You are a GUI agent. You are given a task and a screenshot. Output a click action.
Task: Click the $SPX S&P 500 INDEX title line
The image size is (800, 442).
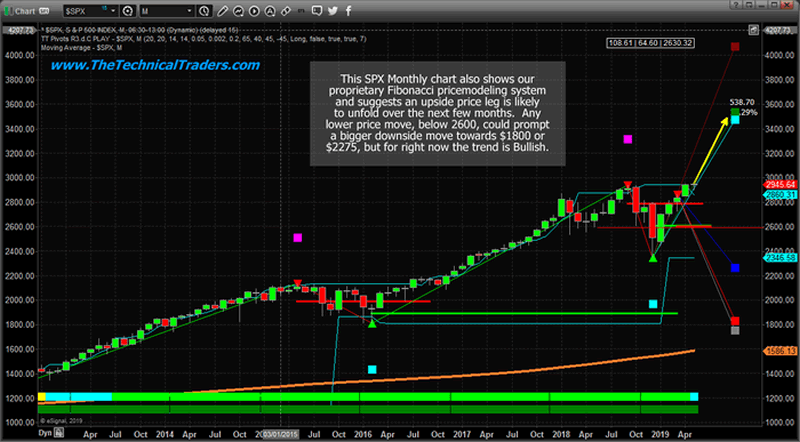139,30
